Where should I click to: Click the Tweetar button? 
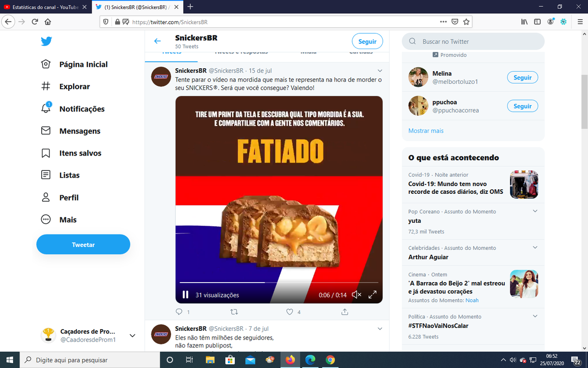point(83,244)
